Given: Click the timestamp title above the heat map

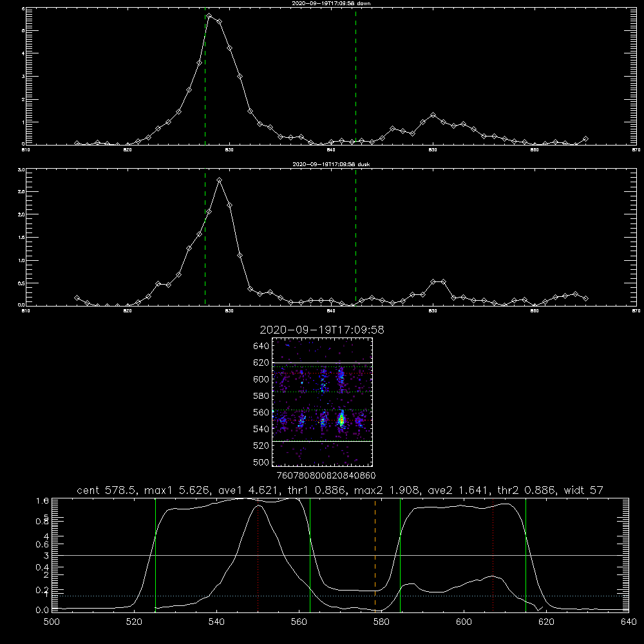Looking at the screenshot, I should (x=322, y=330).
